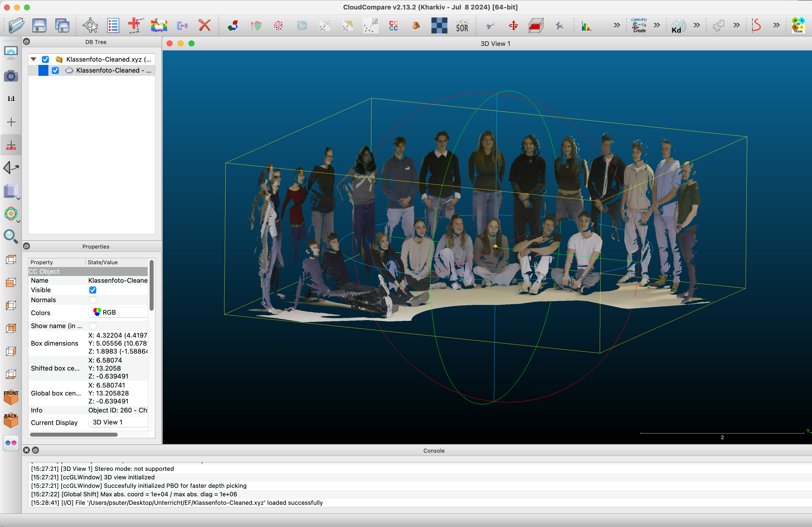Click the CANUPO Create button
This screenshot has width=812, height=527.
point(639,26)
